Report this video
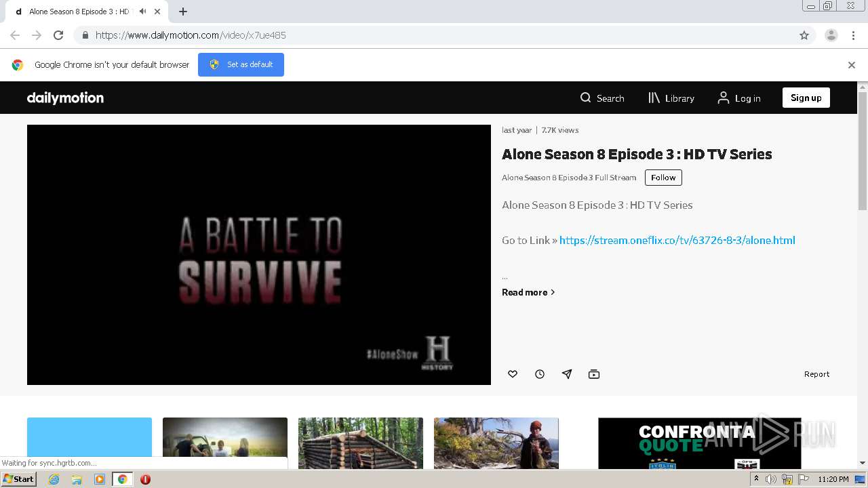The height and width of the screenshot is (488, 868). [x=816, y=374]
